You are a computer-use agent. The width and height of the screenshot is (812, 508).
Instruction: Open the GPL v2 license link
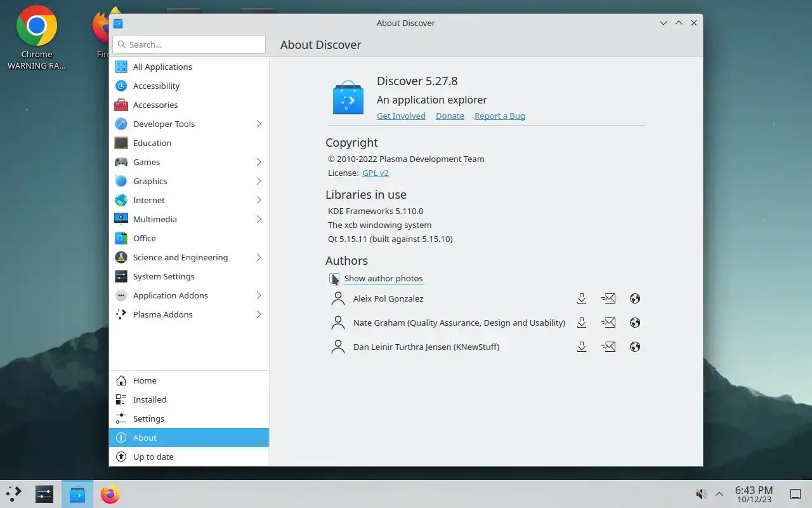(x=376, y=173)
